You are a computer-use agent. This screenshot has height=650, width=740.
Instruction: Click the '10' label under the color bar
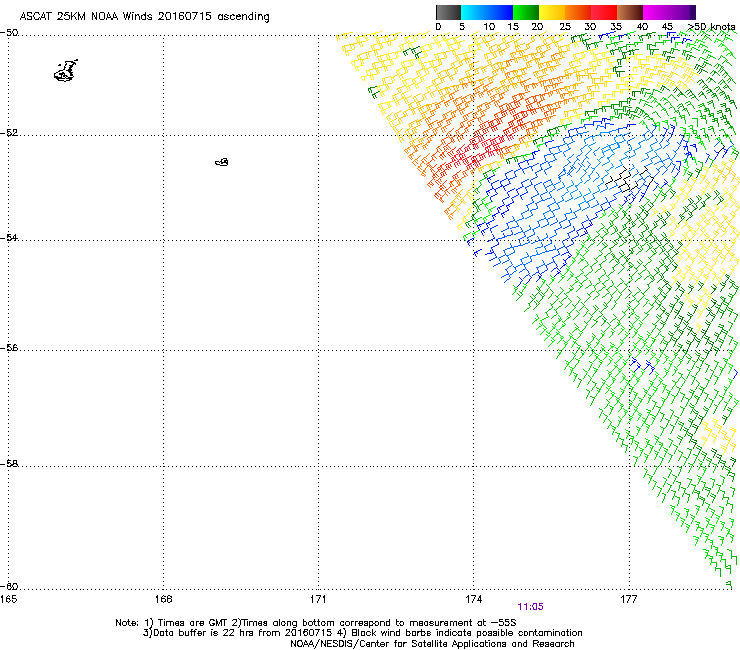tap(489, 27)
